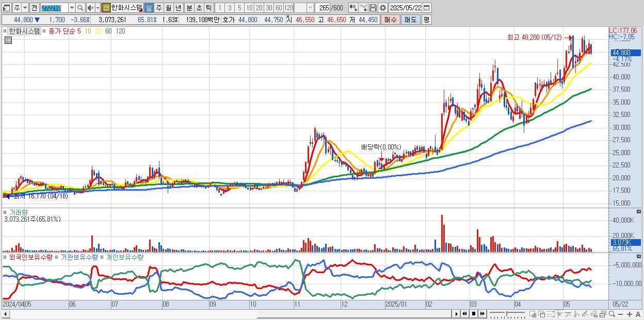This screenshot has height=320, width=644.
Task: Click the 한화시스템 chart legend label
Action: [24, 31]
